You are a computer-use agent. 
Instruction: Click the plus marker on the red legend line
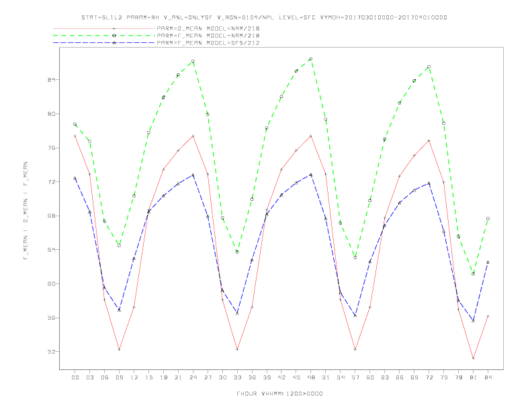coord(114,28)
